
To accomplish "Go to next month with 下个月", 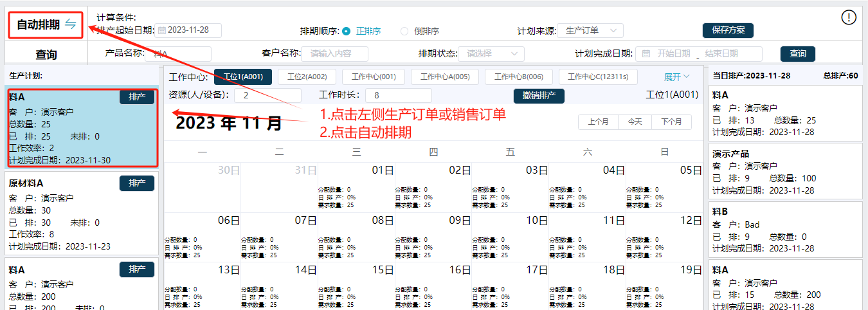I will [671, 122].
